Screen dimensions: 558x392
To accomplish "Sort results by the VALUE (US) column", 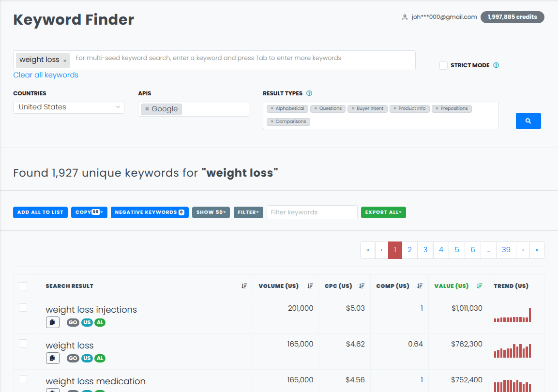I will (x=479, y=286).
